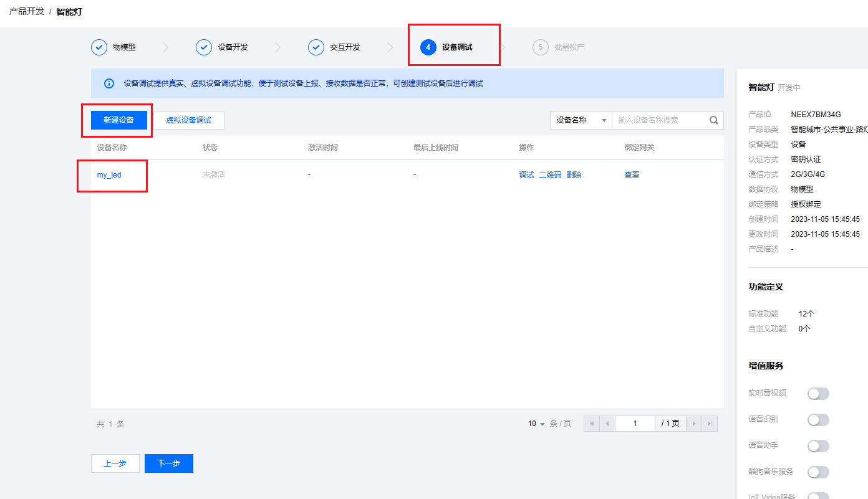Open 设备名称 search type dropdown
The image size is (868, 499).
pos(581,120)
